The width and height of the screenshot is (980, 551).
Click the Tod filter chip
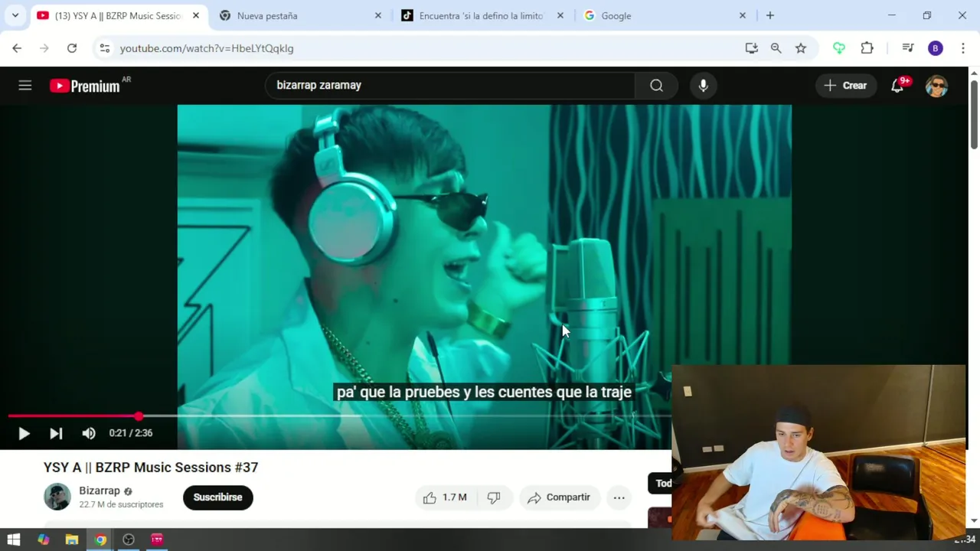click(x=661, y=483)
